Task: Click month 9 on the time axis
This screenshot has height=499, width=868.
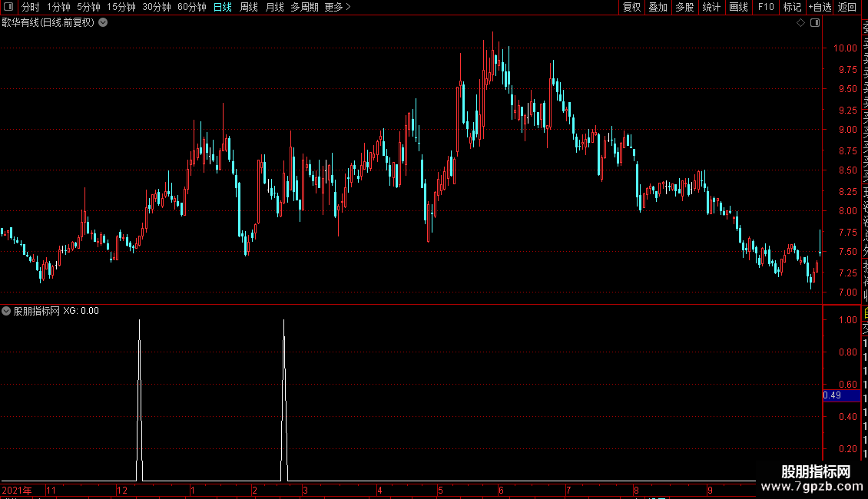Action: point(710,490)
